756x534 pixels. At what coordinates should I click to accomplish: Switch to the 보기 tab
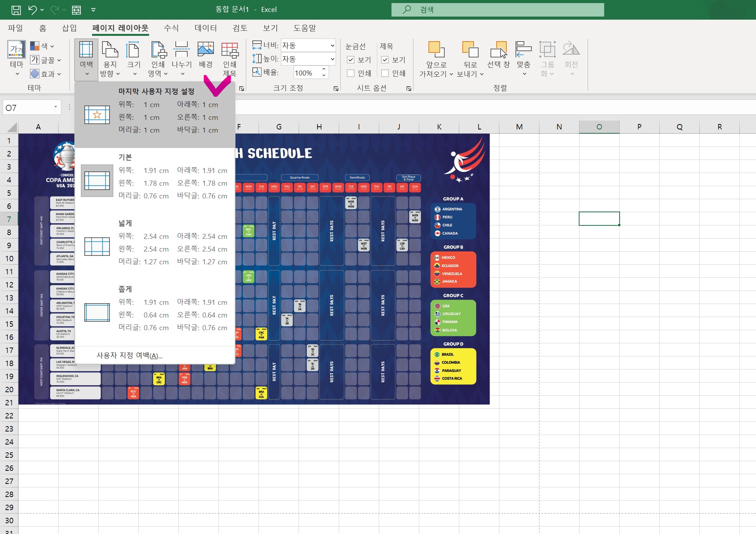(x=270, y=28)
